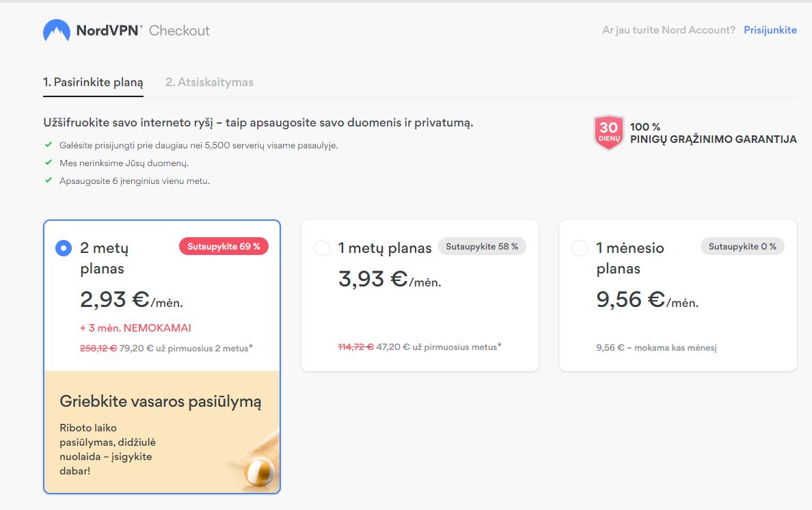812x510 pixels.
Task: Click the first green checkmark about 5,500 servers
Action: [49, 145]
